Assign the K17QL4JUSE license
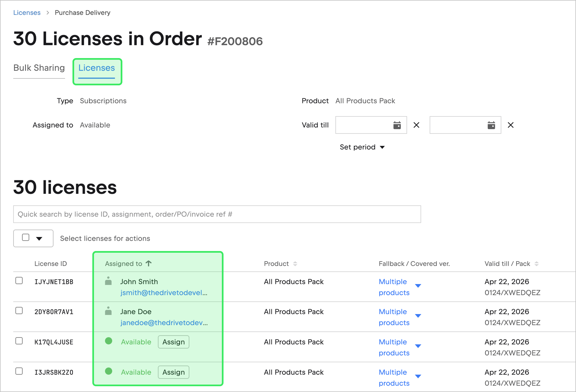Image resolution: width=576 pixels, height=392 pixels. (x=173, y=342)
